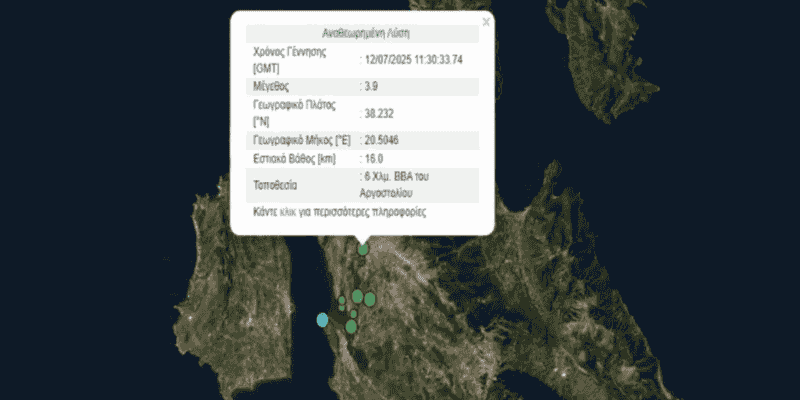The width and height of the screenshot is (800, 400).
Task: Click the "Χρόνος Γέννησης [GMT]" label
Action: 290,59
